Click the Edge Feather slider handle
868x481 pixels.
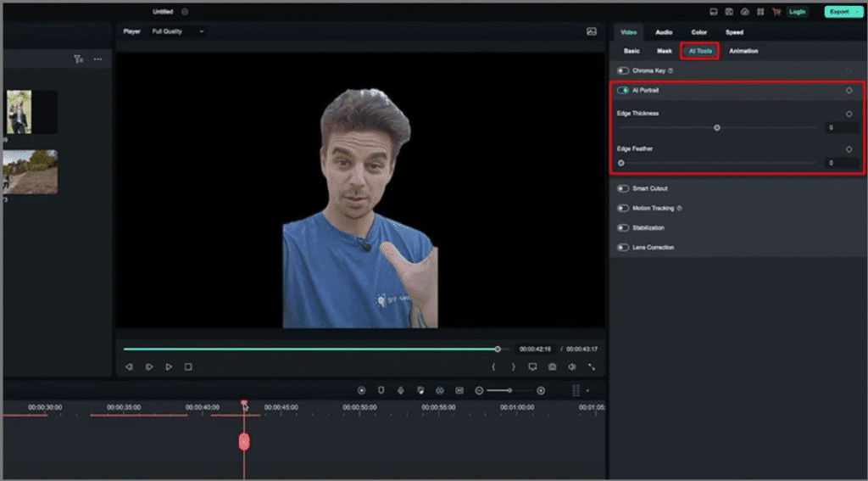pyautogui.click(x=621, y=163)
